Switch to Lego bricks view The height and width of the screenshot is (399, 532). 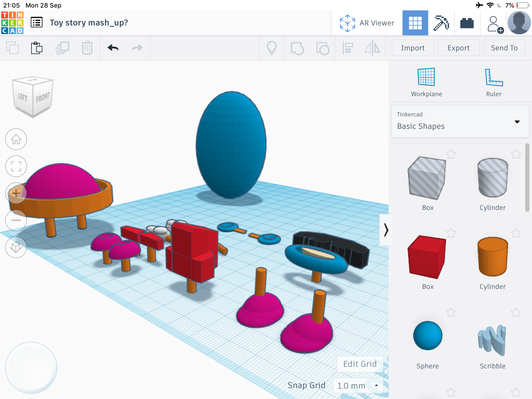tap(467, 23)
